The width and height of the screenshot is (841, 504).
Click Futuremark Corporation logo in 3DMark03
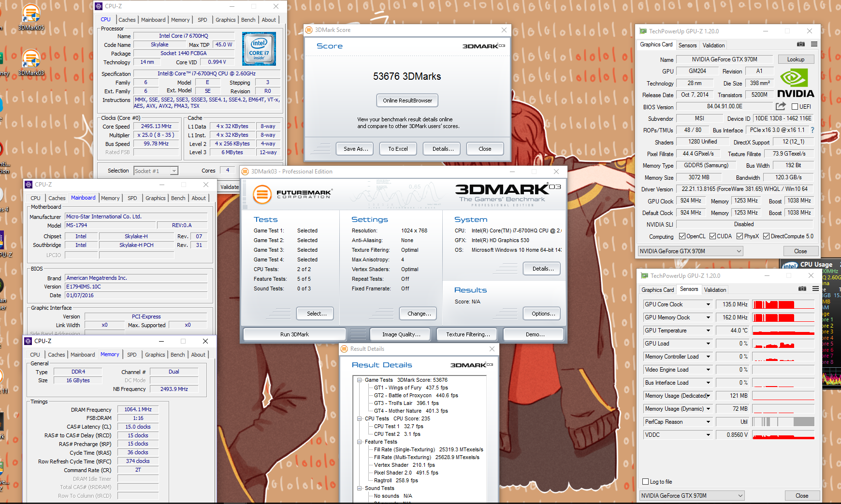pyautogui.click(x=292, y=194)
